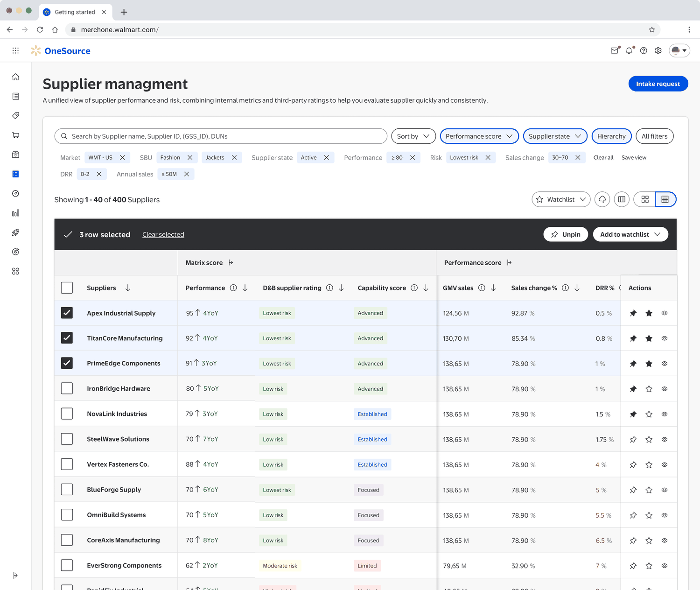Open the Sort by dropdown
This screenshot has width=700, height=590.
413,136
